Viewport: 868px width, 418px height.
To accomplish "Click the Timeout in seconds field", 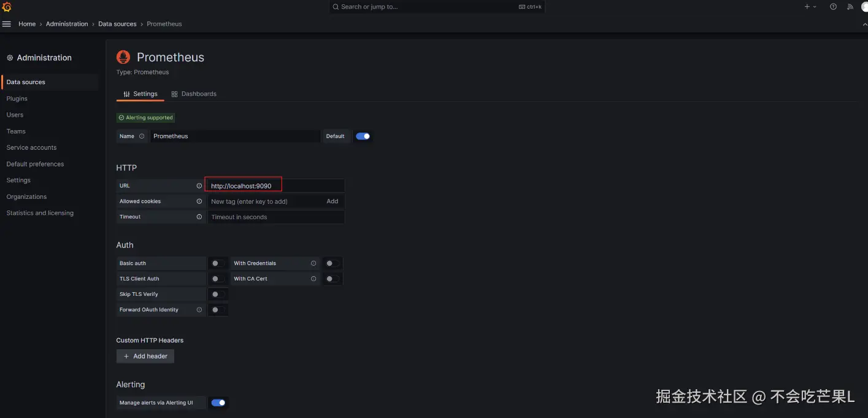I will 276,217.
